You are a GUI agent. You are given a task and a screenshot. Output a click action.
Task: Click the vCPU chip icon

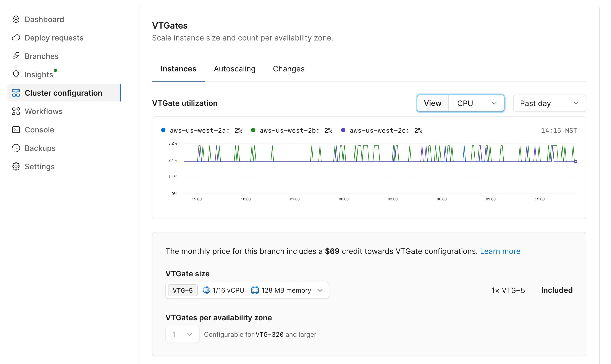206,290
